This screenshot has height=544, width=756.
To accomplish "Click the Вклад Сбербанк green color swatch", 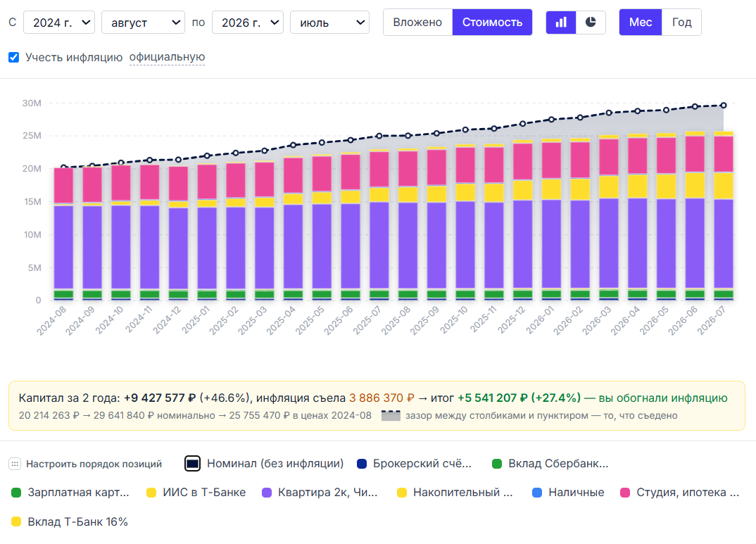I will pyautogui.click(x=497, y=464).
